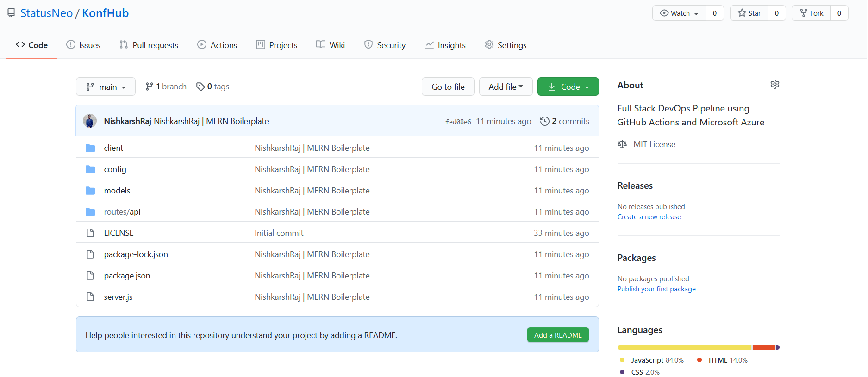Click NishkarshRaj's avatar in commit header
868x377 pixels.
[90, 121]
